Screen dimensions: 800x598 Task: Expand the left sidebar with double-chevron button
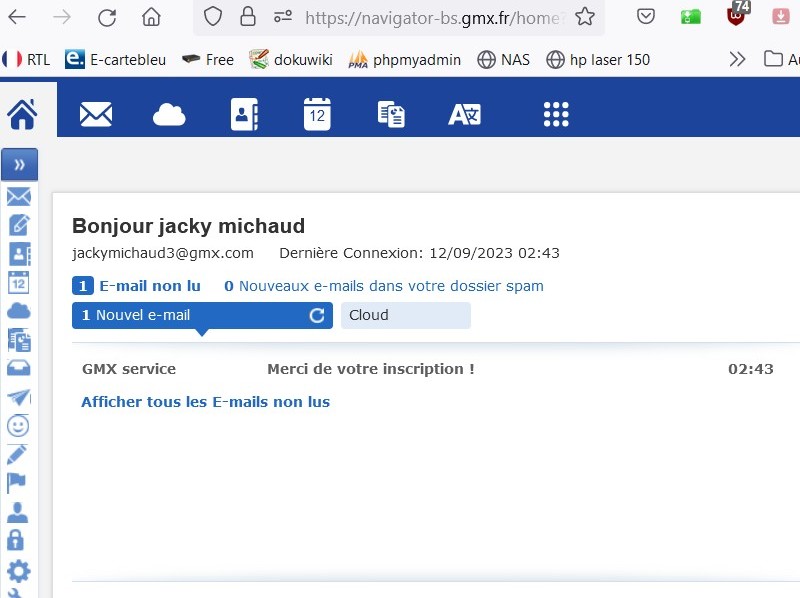point(19,164)
